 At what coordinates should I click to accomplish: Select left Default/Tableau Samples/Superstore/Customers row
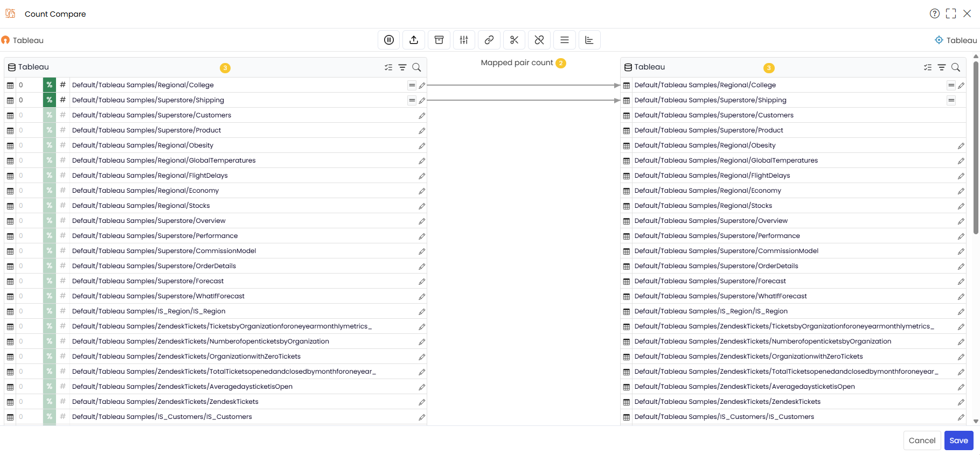(x=216, y=115)
